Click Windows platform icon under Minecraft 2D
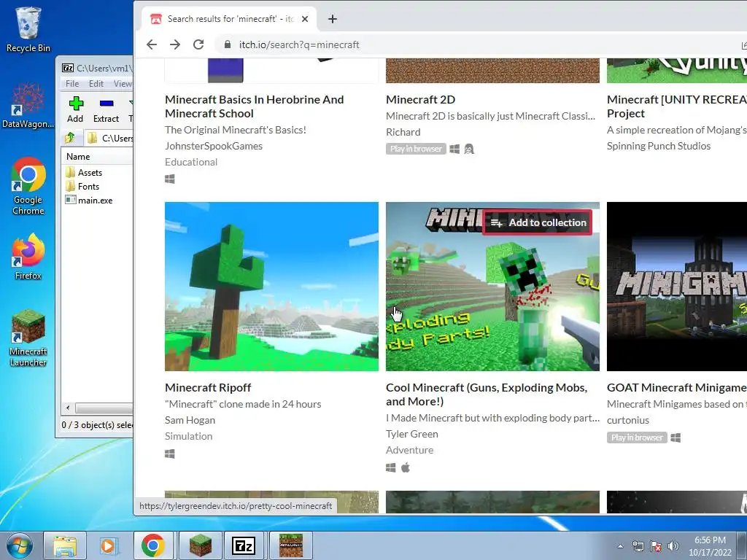Viewport: 747px width, 560px height. click(454, 149)
